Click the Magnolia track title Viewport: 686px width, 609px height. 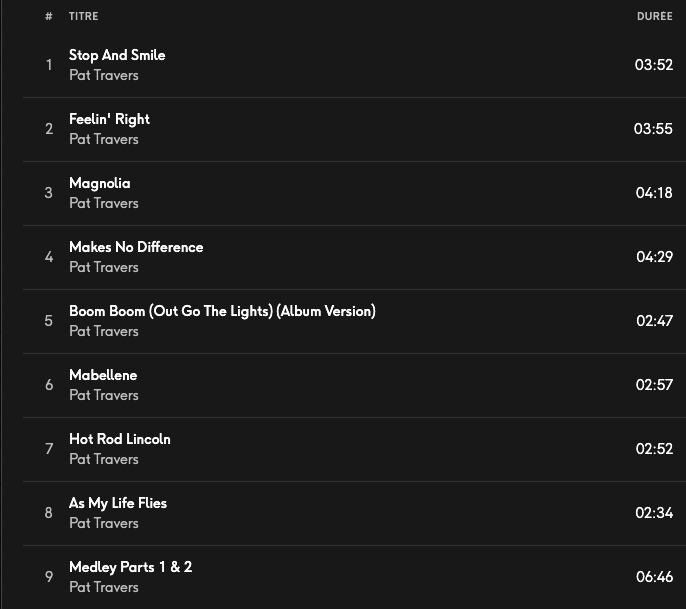coord(99,183)
